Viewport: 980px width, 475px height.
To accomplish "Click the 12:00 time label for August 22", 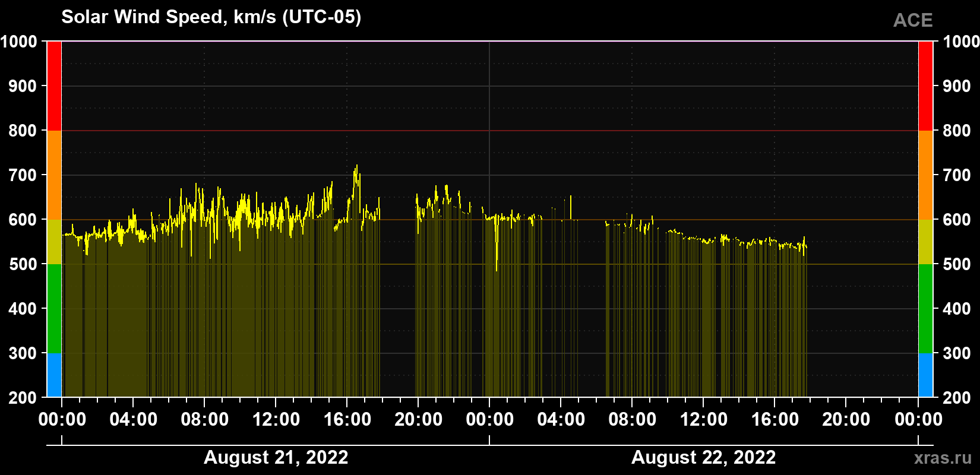I will tap(704, 420).
